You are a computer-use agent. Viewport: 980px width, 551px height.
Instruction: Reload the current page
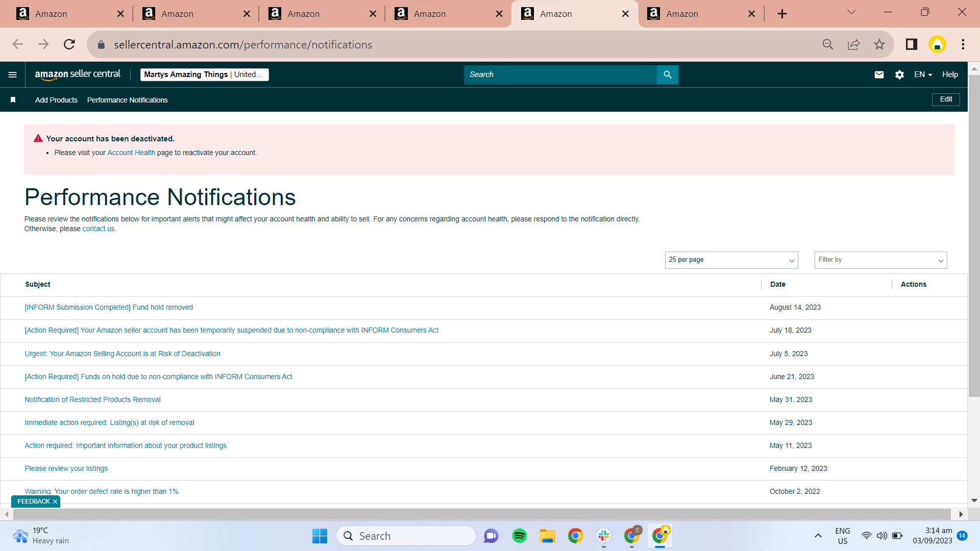pyautogui.click(x=69, y=44)
